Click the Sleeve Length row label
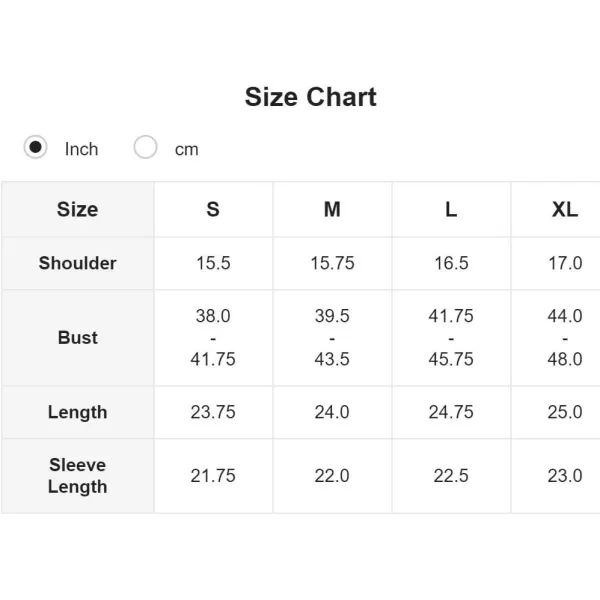This screenshot has height=600, width=600. coord(78,476)
